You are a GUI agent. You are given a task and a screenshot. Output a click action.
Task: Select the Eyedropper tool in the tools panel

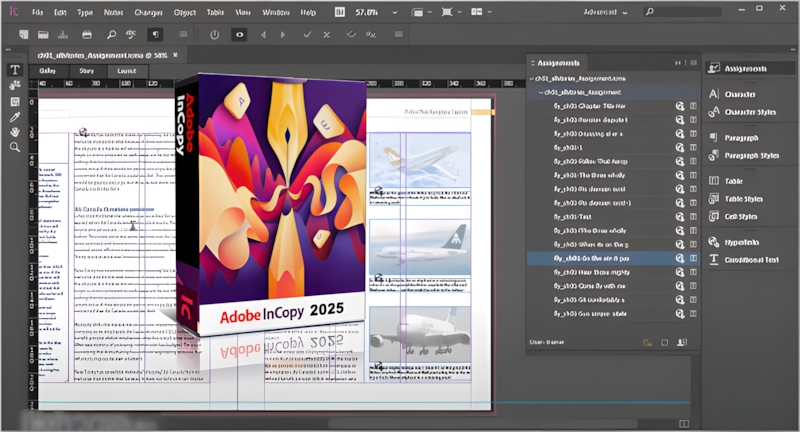[15, 117]
